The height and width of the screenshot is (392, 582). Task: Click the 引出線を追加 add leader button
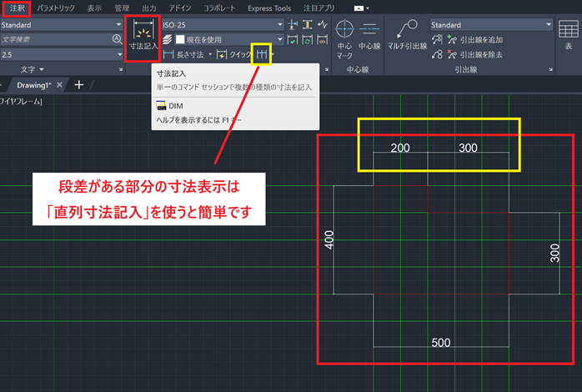tap(475, 40)
